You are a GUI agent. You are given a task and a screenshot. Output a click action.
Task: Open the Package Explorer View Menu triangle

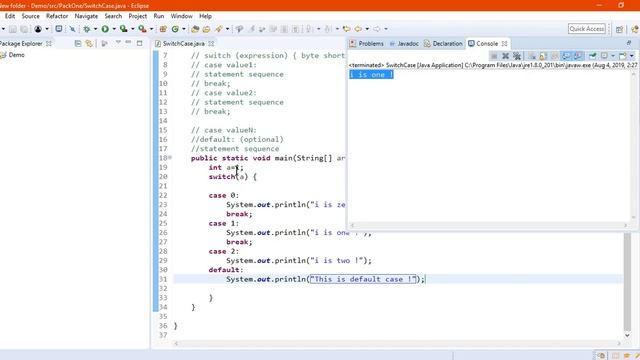click(118, 42)
